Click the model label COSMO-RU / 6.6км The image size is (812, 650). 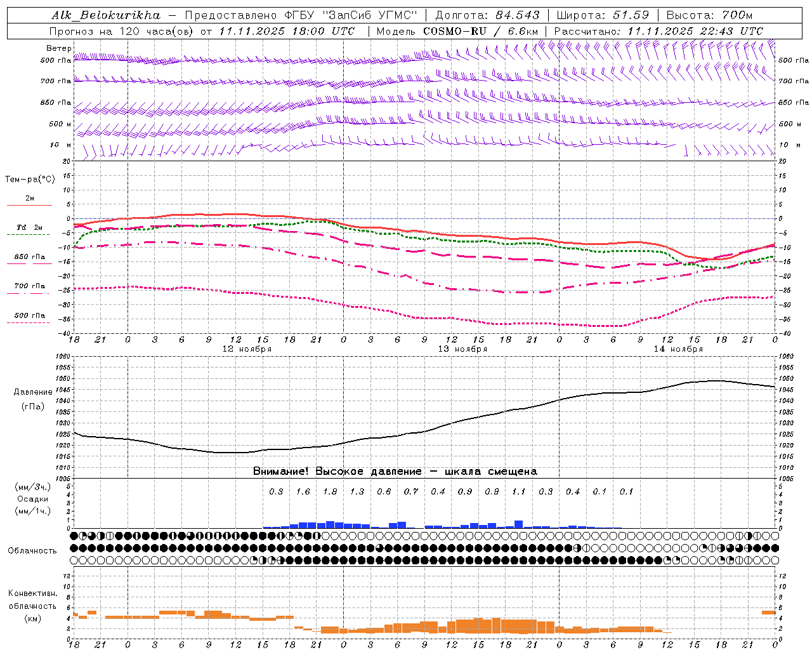click(x=481, y=31)
